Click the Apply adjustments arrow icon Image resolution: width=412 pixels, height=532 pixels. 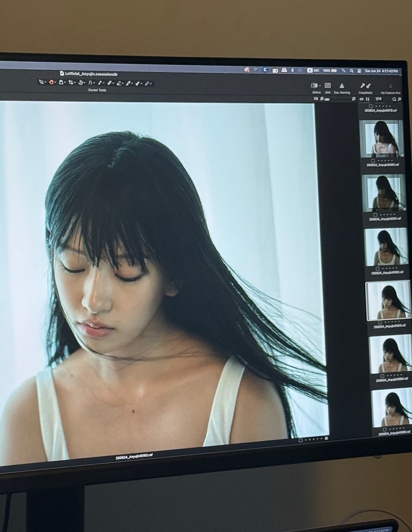(x=368, y=86)
